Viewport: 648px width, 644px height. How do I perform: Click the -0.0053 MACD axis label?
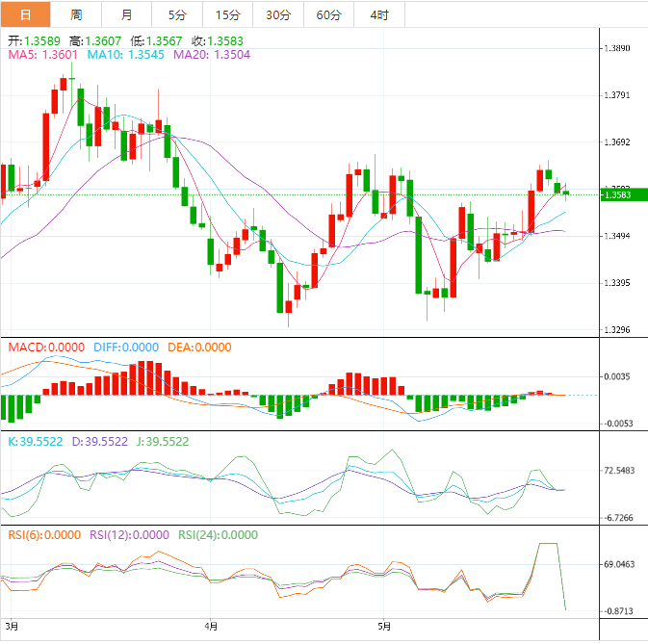pos(618,424)
